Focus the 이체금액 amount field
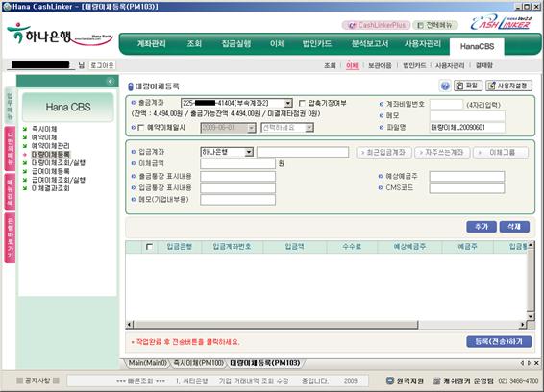 click(238, 163)
